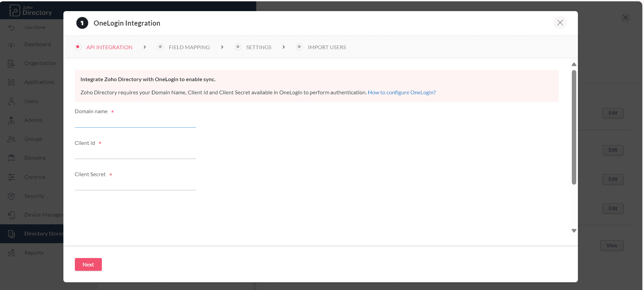
Task: Go to the SETTINGS step
Action: coord(259,47)
